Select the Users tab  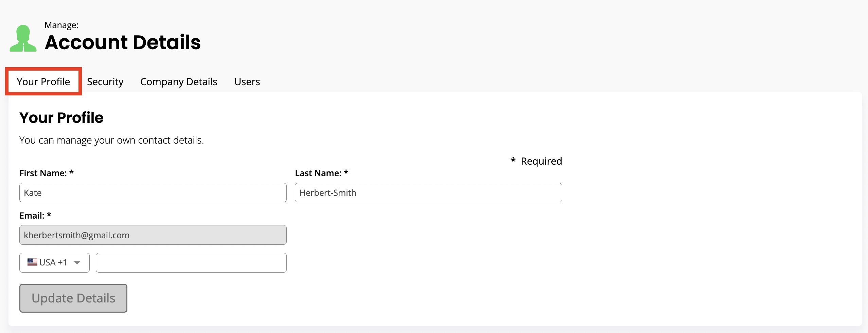tap(247, 82)
